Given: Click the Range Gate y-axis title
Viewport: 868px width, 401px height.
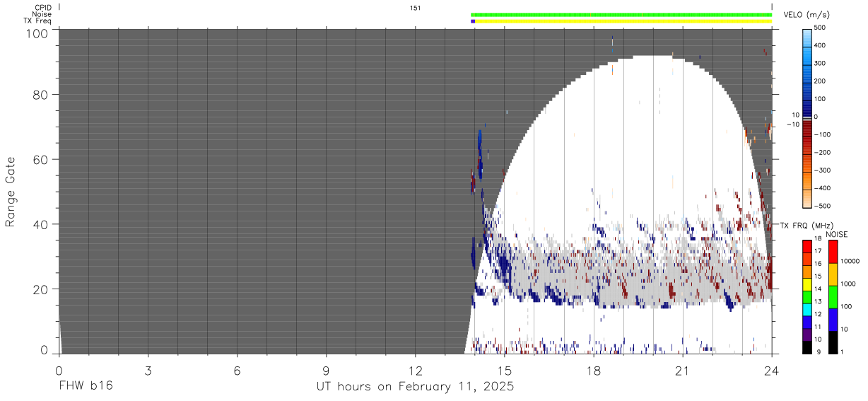Looking at the screenshot, I should coord(10,192).
